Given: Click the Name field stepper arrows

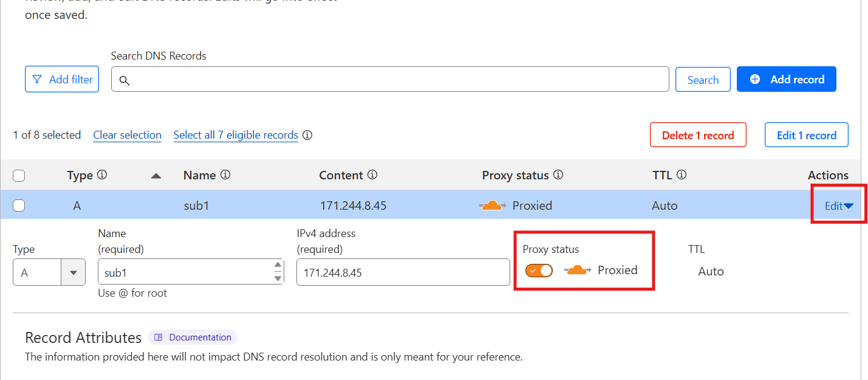Looking at the screenshot, I should (x=278, y=272).
